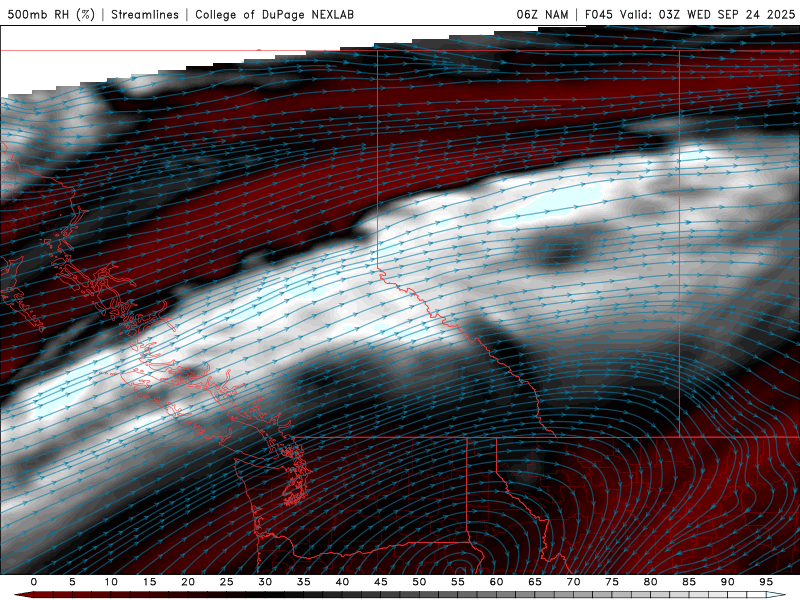This screenshot has width=800, height=600.
Task: Click the '0' value on the color scale
Action: click(x=34, y=582)
